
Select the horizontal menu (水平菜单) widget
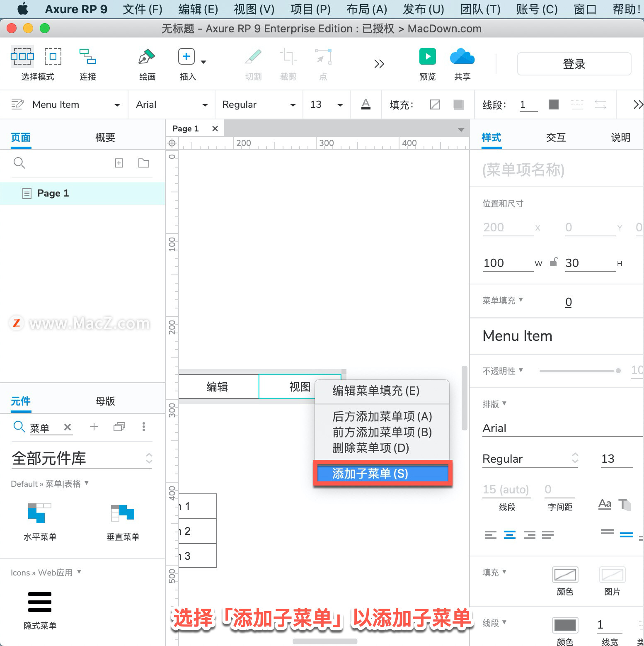pyautogui.click(x=40, y=522)
